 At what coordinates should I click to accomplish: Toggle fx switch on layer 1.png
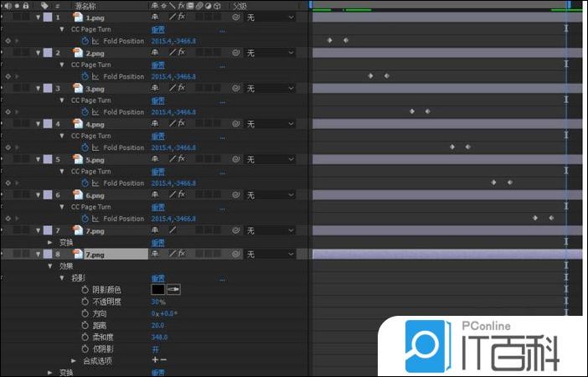pyautogui.click(x=182, y=17)
